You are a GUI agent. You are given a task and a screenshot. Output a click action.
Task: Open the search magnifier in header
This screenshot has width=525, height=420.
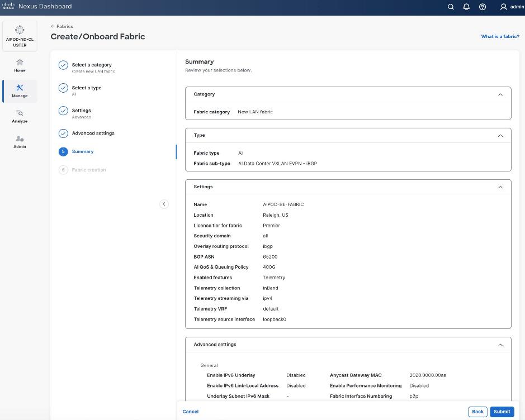(451, 7)
